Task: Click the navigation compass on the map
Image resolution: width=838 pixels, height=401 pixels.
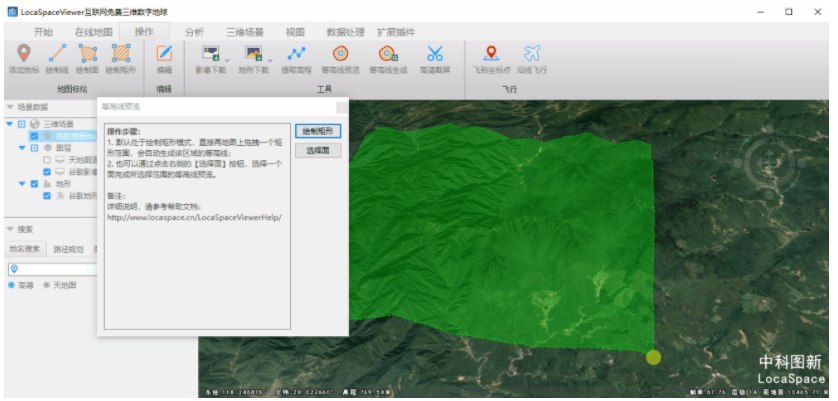Action: [x=769, y=162]
